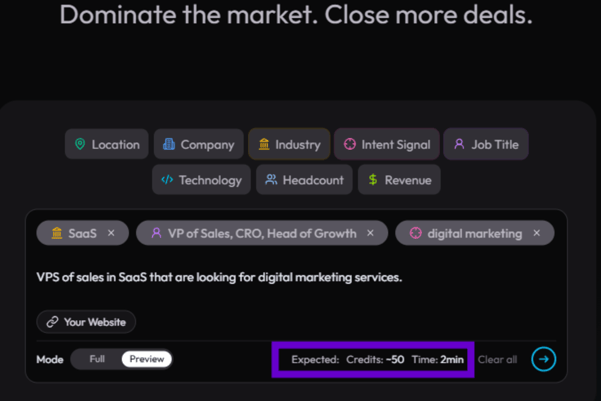Click the Technology code icon filter
601x401 pixels.
point(201,180)
